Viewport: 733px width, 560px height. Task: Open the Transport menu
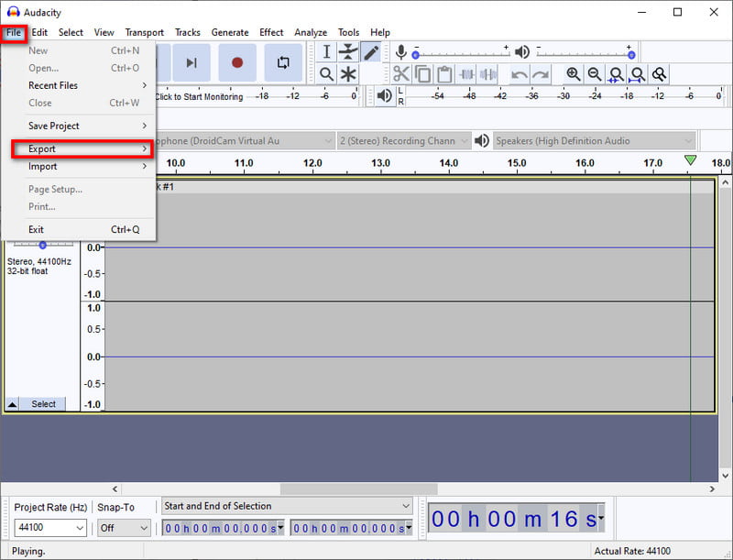(145, 32)
